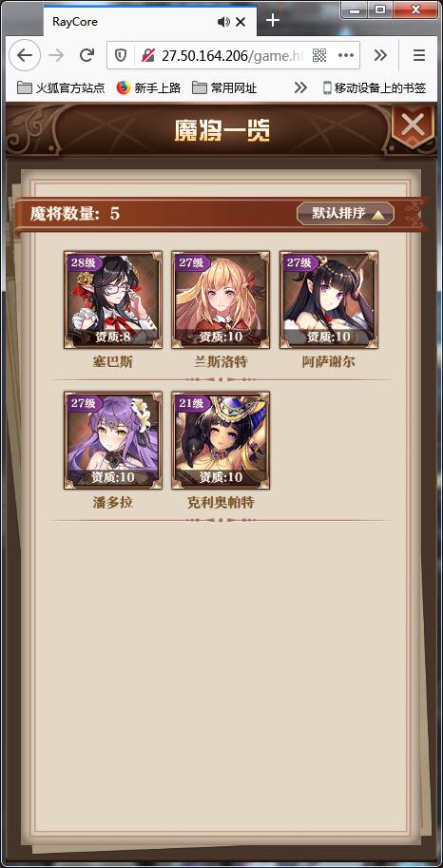This screenshot has height=868, width=443.
Task: Open the tracking protection shield icon
Action: tap(121, 55)
